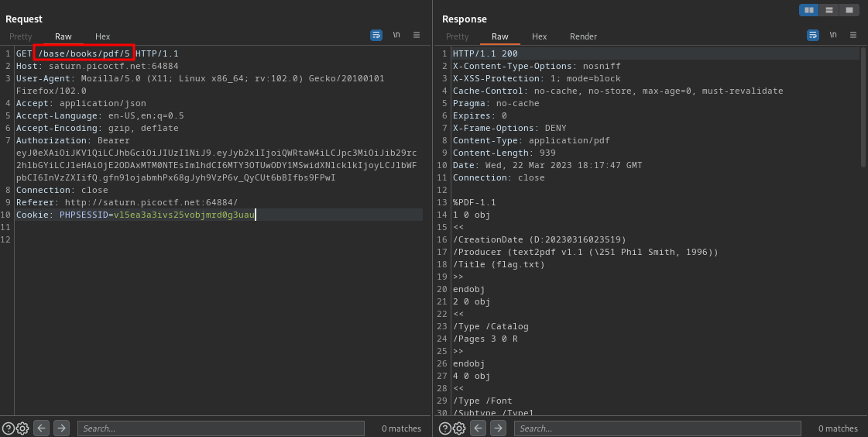
Task: Go to next search match in Request
Action: pos(61,428)
